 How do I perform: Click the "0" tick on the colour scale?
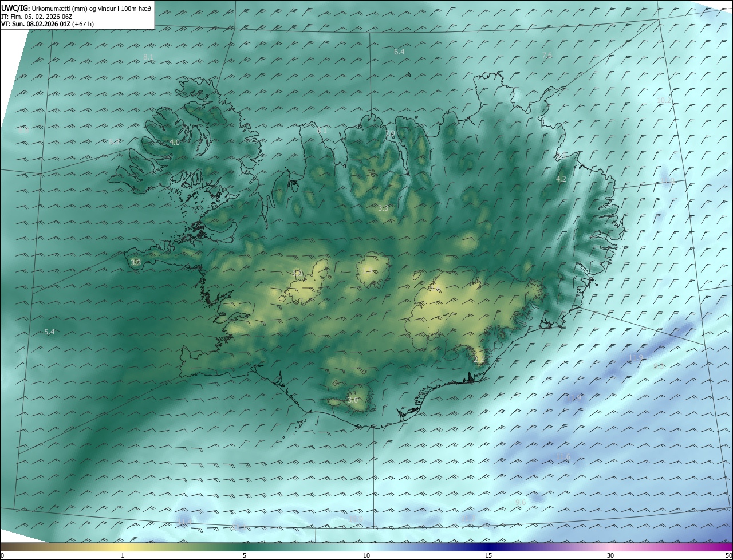[x=2, y=555]
